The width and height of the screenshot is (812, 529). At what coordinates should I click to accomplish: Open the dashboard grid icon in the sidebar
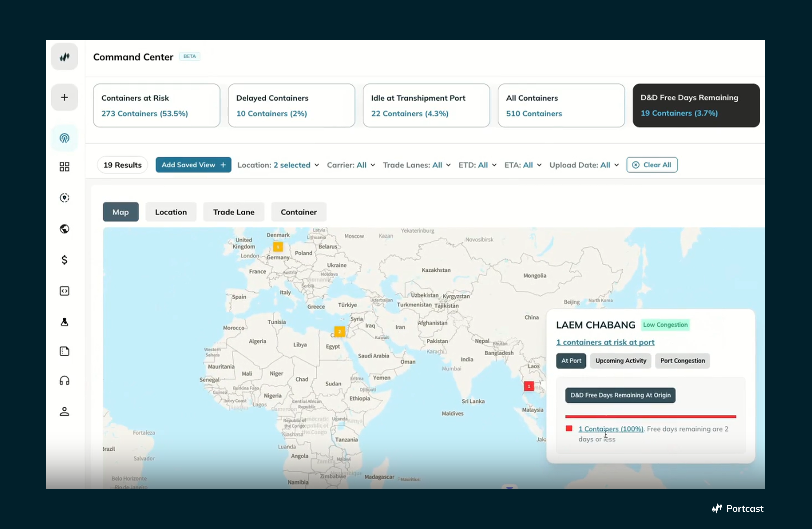click(64, 166)
